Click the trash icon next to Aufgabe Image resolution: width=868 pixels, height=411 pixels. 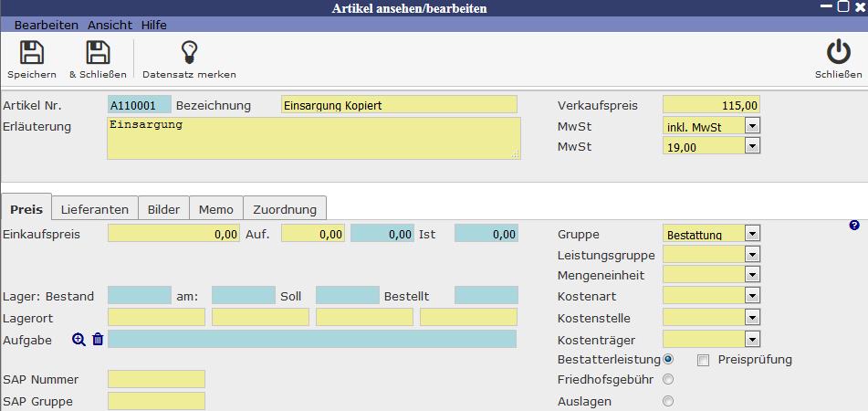(x=98, y=339)
